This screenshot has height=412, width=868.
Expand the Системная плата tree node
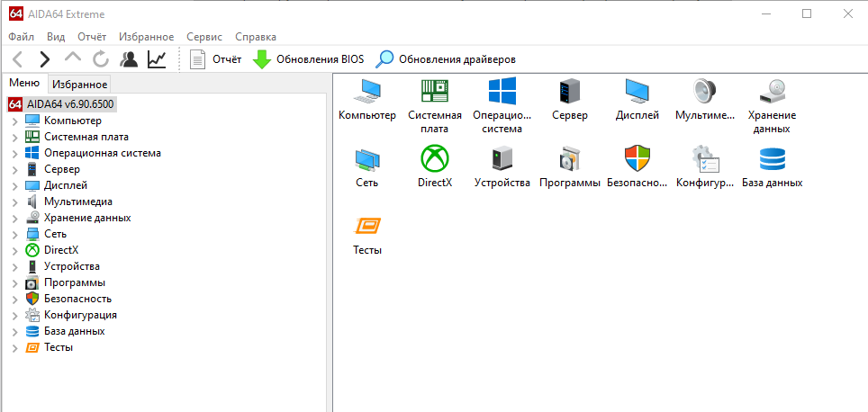(15, 137)
